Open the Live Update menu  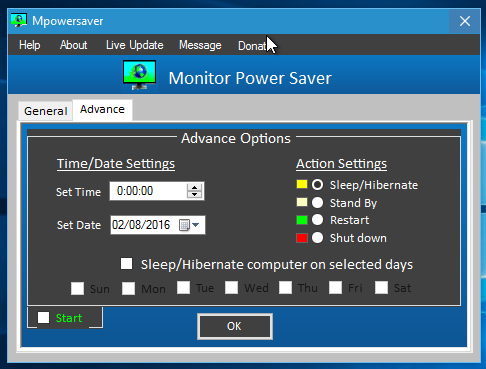(x=135, y=45)
